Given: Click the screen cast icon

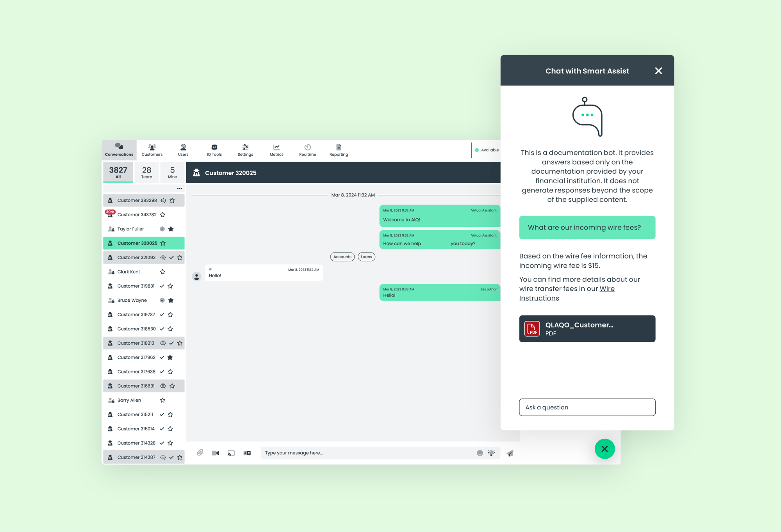Looking at the screenshot, I should point(231,453).
